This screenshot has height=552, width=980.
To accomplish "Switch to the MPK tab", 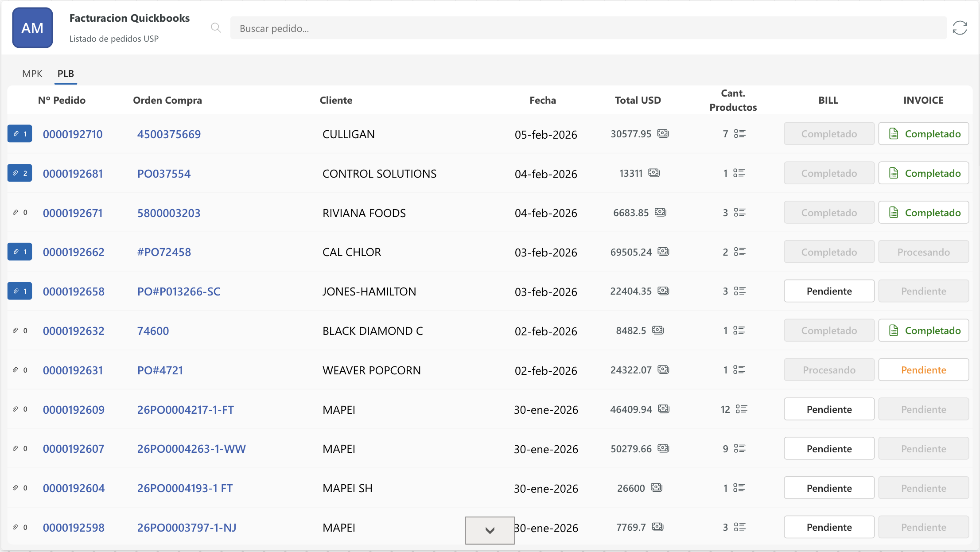I will (x=32, y=74).
